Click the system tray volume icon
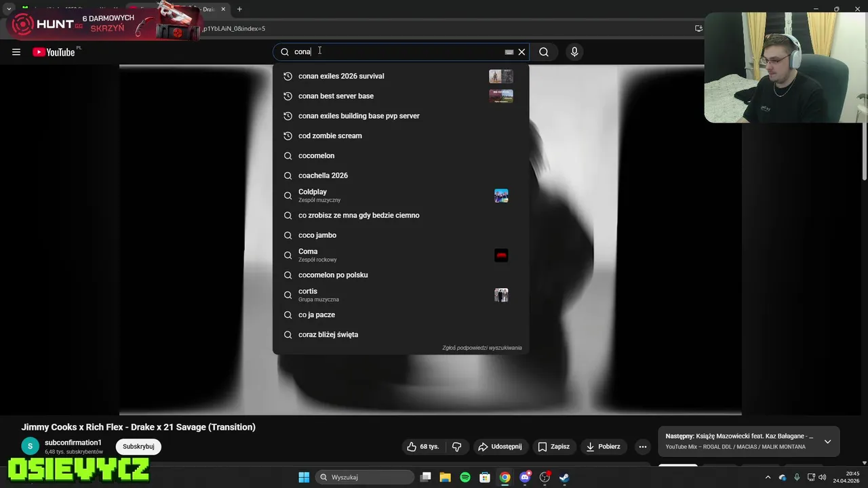The width and height of the screenshot is (868, 488). [x=822, y=477]
